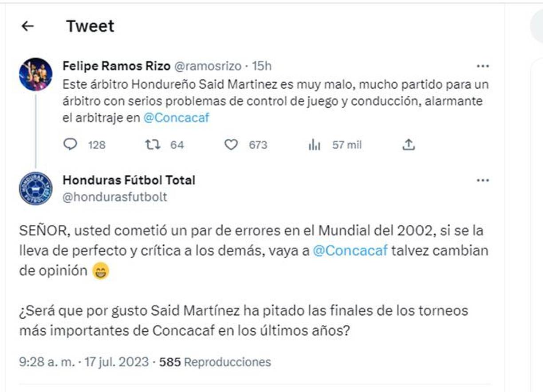This screenshot has width=543, height=392.
Task: Open the view analytics icon showing 57 mil
Action: [x=315, y=144]
